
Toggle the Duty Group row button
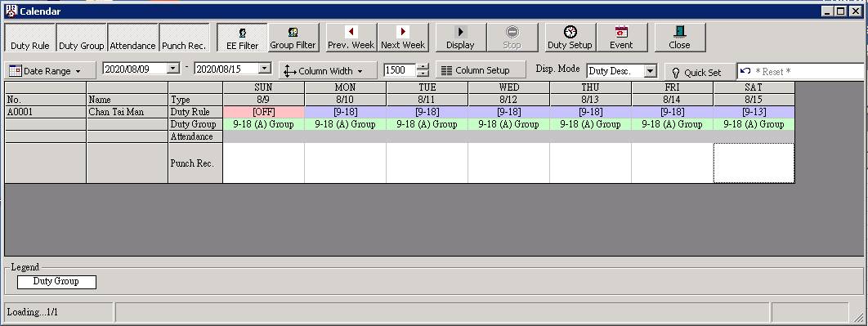point(82,38)
